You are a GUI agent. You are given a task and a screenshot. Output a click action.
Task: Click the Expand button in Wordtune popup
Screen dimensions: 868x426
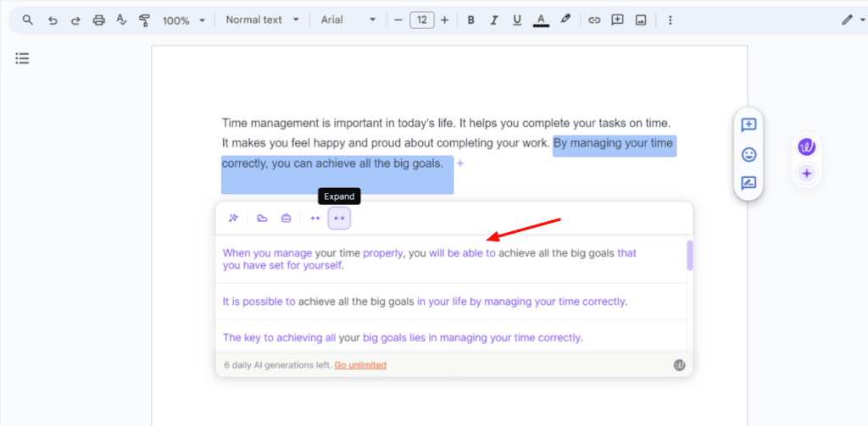click(x=339, y=219)
